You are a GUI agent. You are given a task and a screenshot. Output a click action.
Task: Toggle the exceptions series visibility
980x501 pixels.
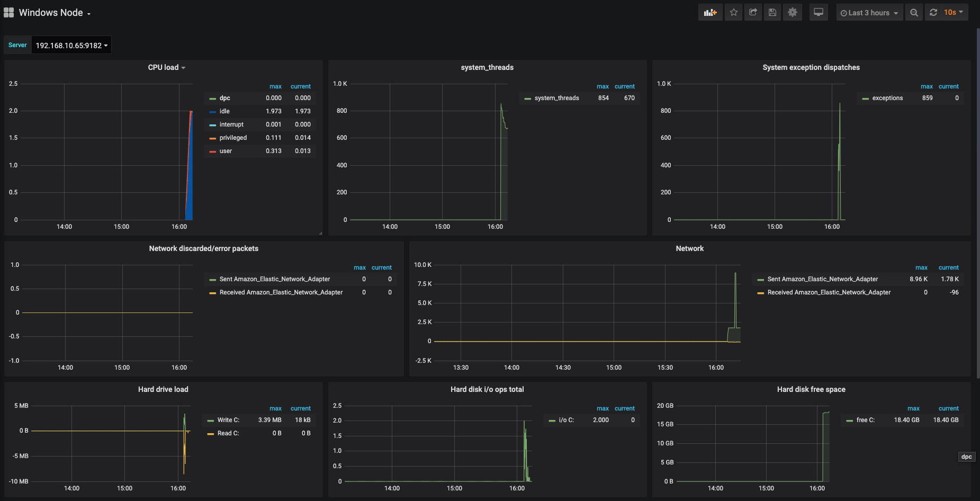(x=887, y=98)
